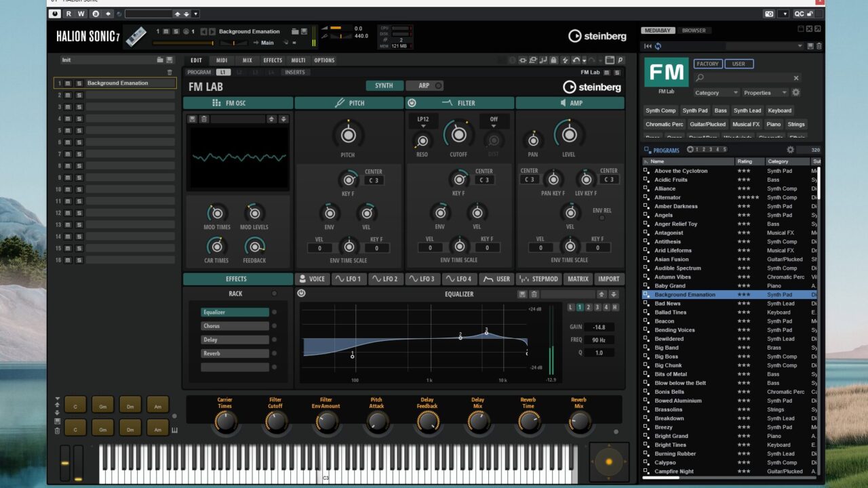Screen dimensions: 868x488
Task: Adjust the amp LEVEL knob
Action: pyautogui.click(x=569, y=134)
